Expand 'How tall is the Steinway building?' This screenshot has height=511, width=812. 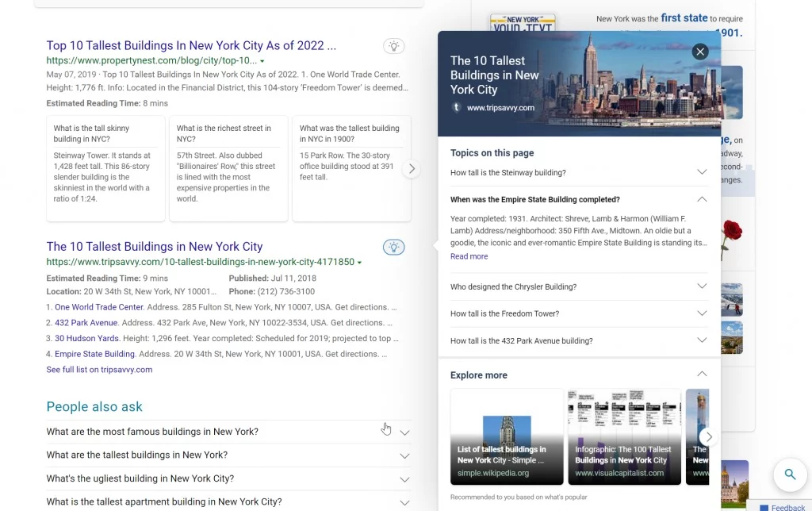pos(702,172)
